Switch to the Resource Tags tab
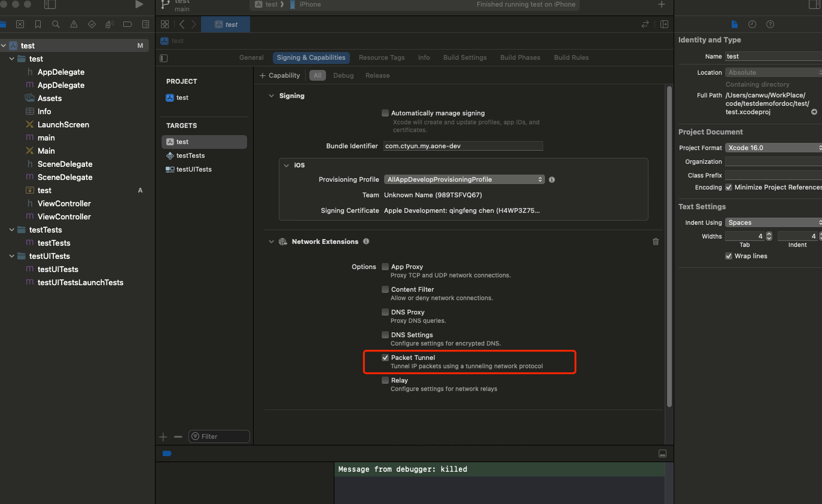The image size is (822, 504). point(382,57)
